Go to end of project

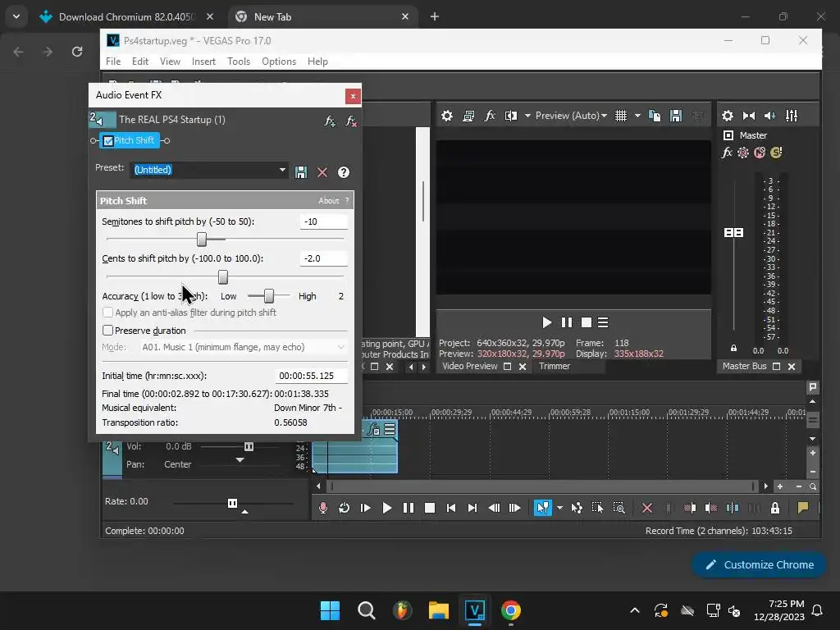[x=472, y=508]
